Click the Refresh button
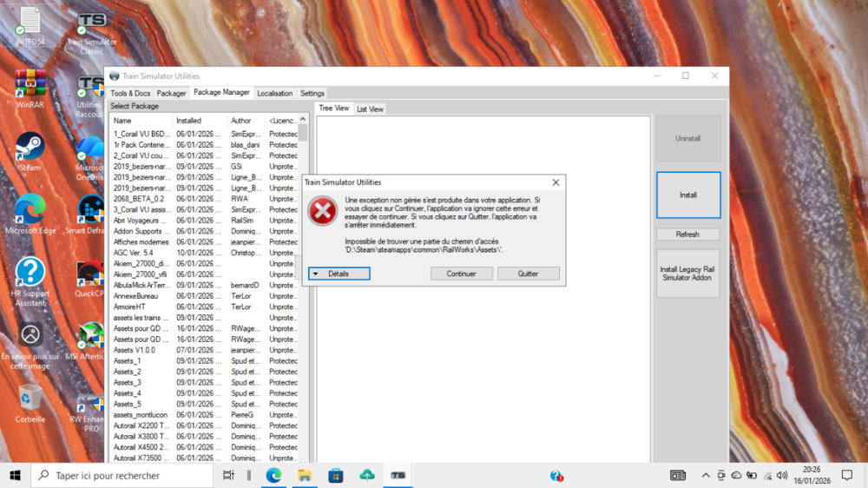This screenshot has width=868, height=488. (687, 234)
